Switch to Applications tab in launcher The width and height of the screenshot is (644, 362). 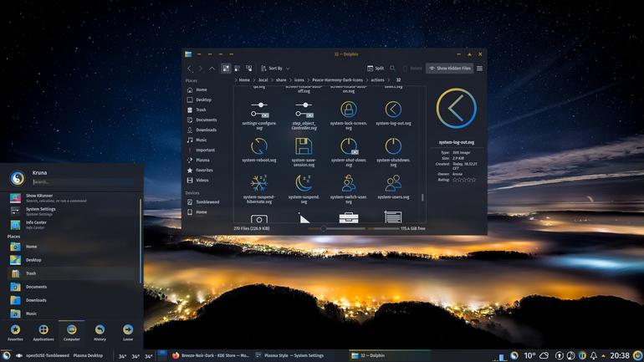click(x=43, y=333)
